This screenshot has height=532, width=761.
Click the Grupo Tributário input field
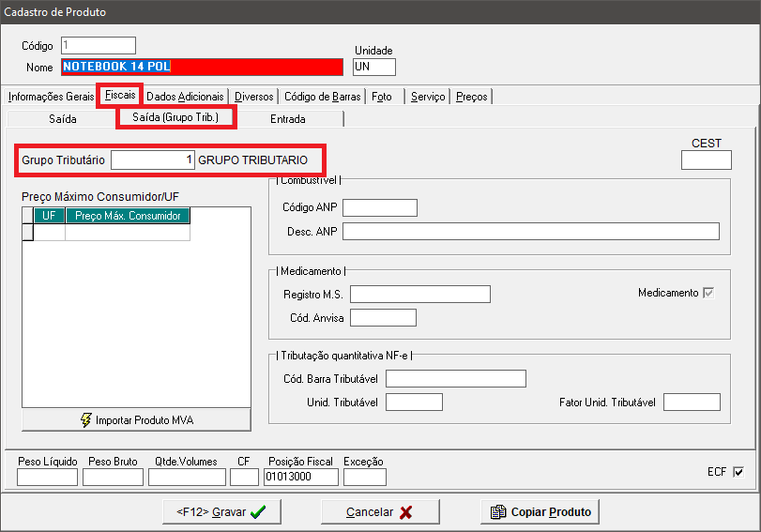(153, 160)
